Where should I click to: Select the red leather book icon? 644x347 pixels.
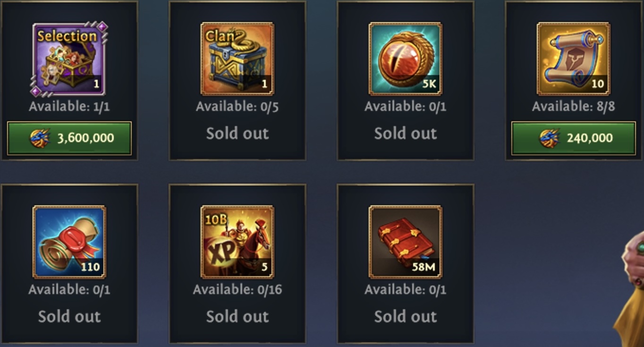pyautogui.click(x=406, y=242)
